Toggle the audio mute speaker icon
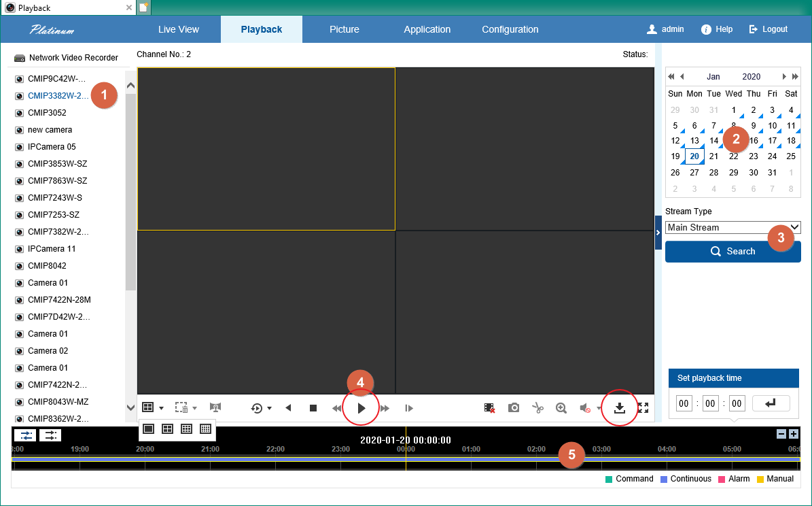Screen dimensions: 812x506 pyautogui.click(x=584, y=408)
